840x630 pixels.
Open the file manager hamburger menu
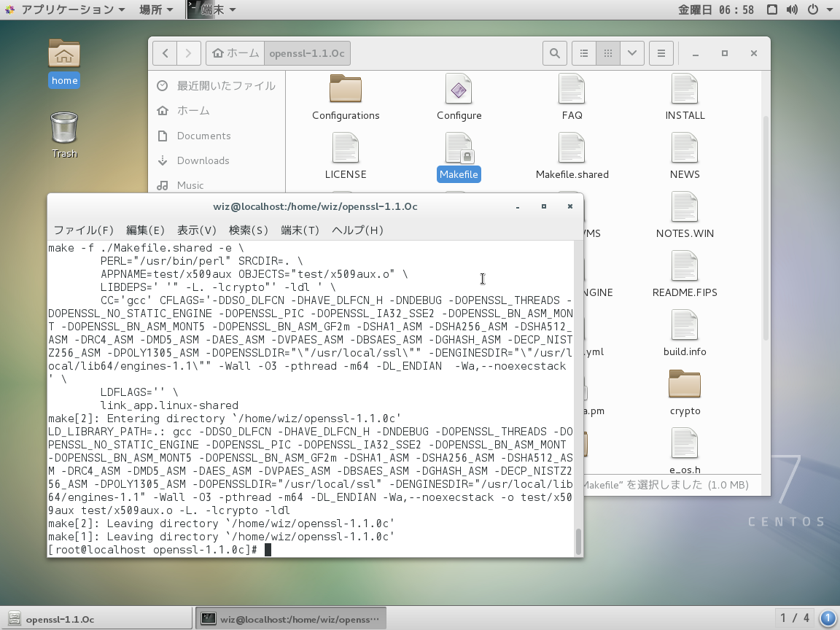(661, 53)
